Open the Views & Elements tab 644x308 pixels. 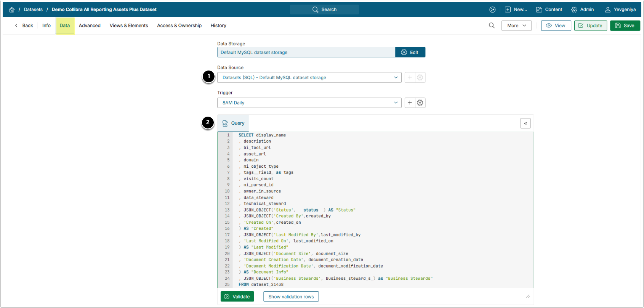coord(129,26)
